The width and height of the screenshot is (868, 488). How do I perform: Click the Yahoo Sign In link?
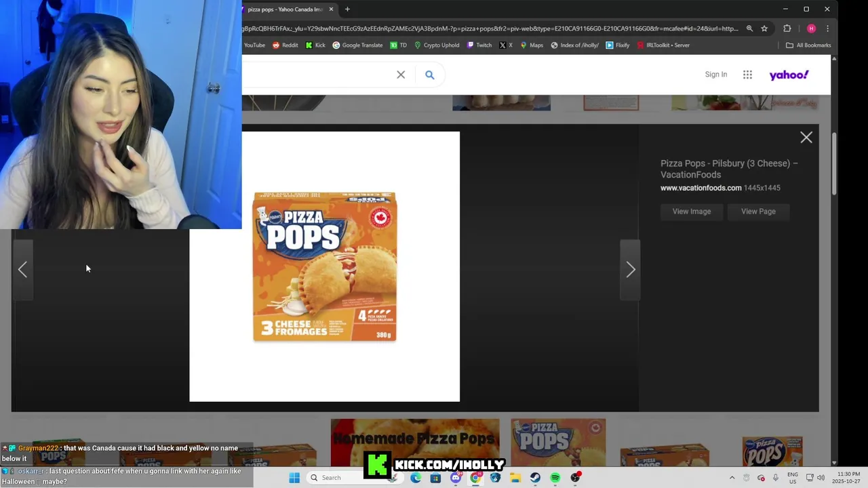pos(715,75)
